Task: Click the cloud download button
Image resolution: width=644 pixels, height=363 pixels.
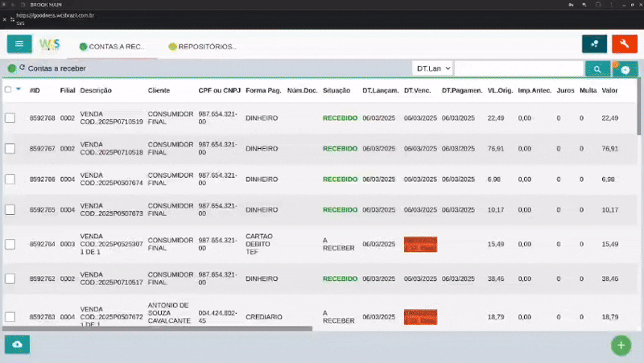Action: point(17,344)
